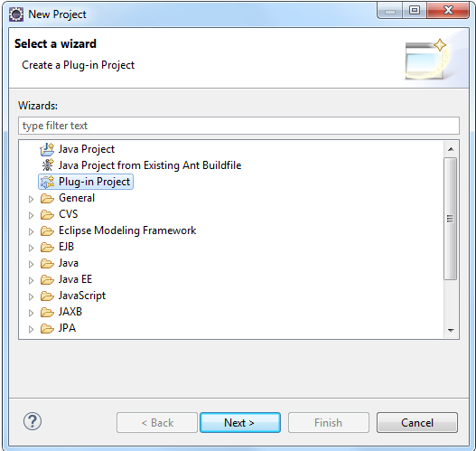Expand the Eclipse Modeling Framework node
This screenshot has height=451, width=476.
click(31, 231)
